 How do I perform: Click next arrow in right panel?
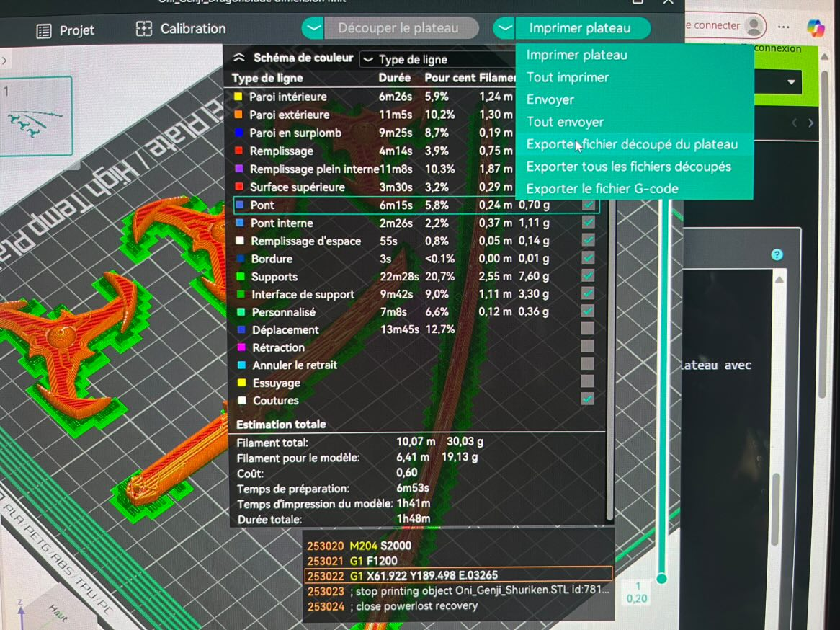pos(810,123)
